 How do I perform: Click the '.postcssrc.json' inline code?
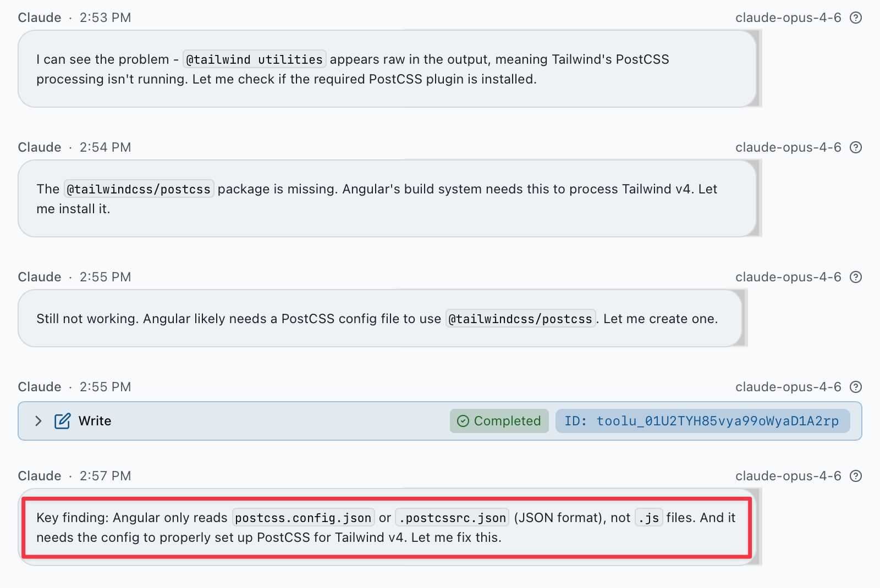click(x=452, y=518)
